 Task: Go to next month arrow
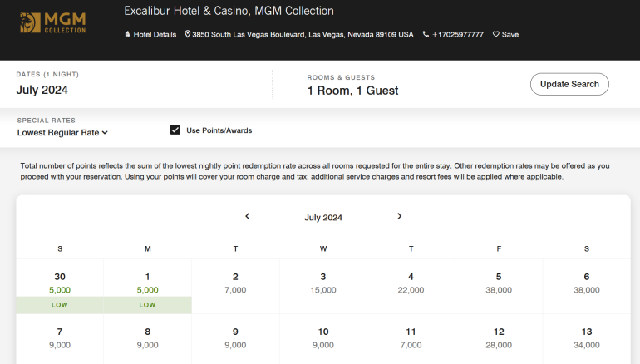click(x=399, y=217)
